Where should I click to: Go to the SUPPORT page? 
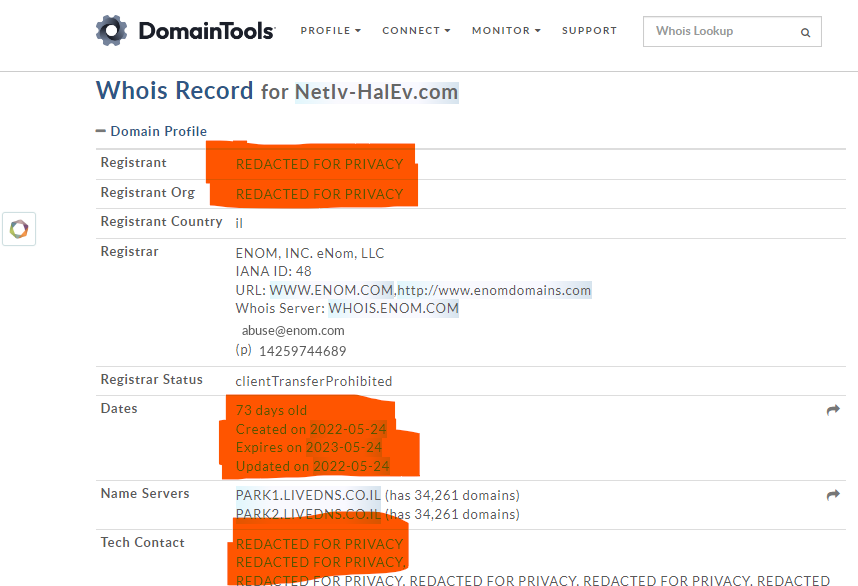(589, 31)
